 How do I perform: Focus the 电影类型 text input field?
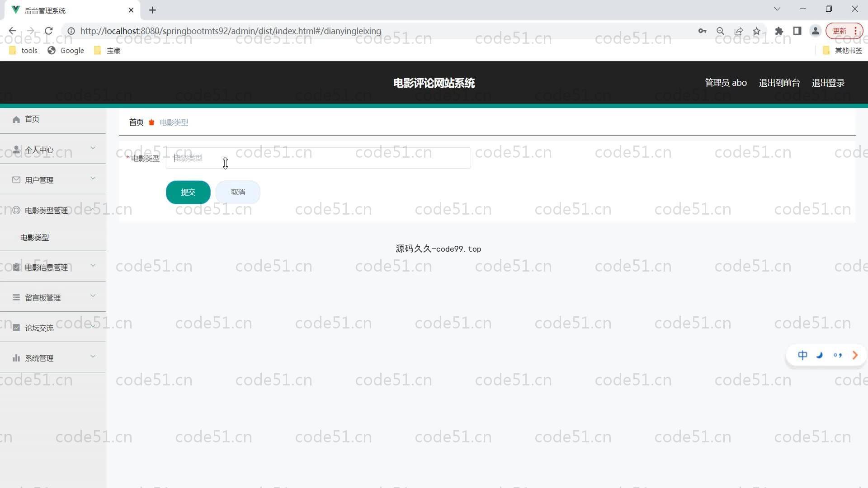click(318, 158)
